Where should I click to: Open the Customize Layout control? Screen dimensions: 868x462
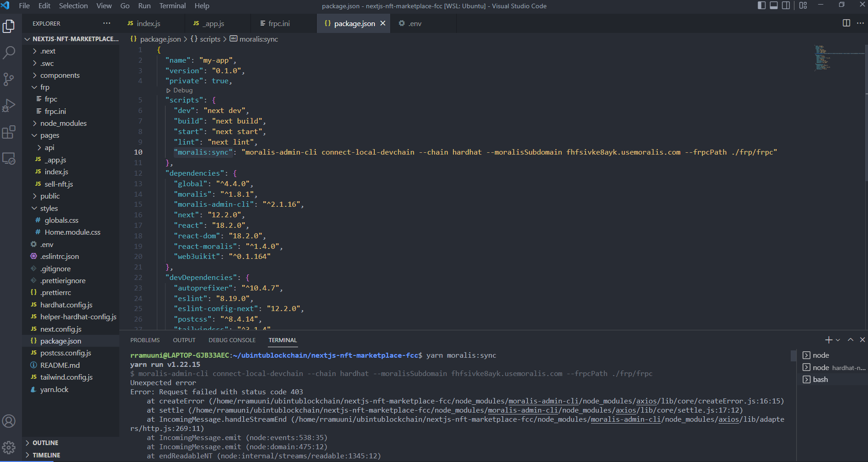point(803,5)
